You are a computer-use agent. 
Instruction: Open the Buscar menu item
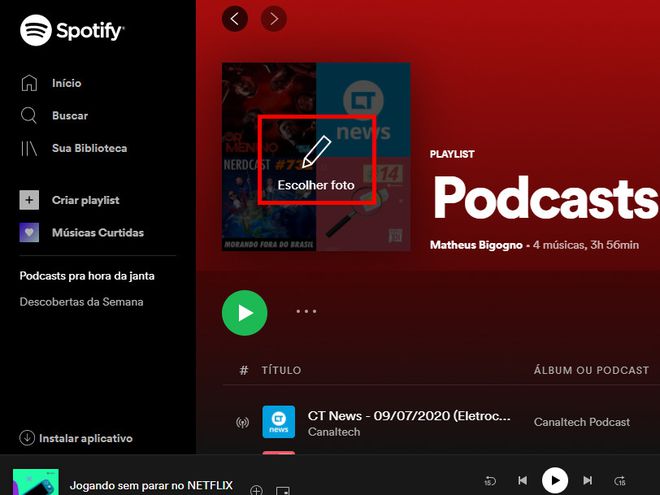(x=70, y=115)
